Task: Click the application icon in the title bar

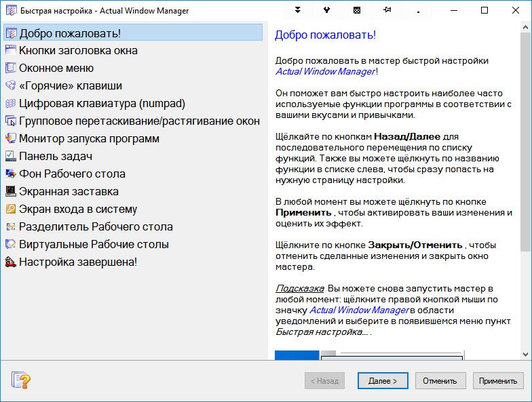Action: (11, 10)
